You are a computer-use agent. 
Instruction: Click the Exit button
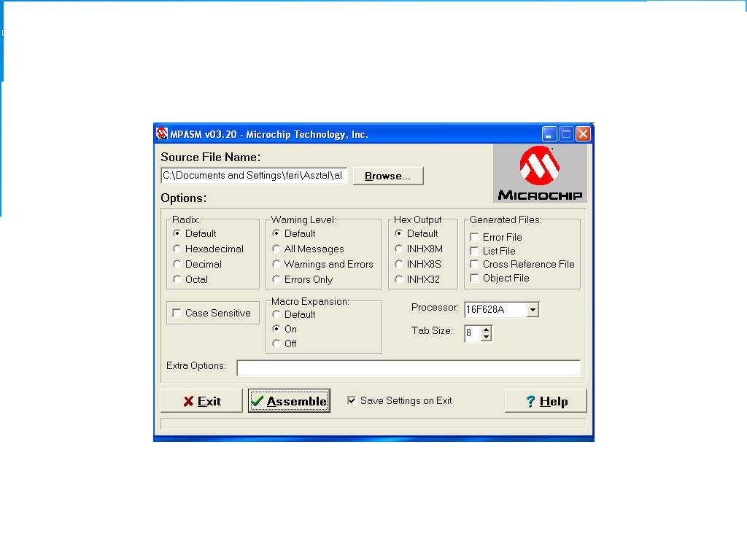pos(201,401)
